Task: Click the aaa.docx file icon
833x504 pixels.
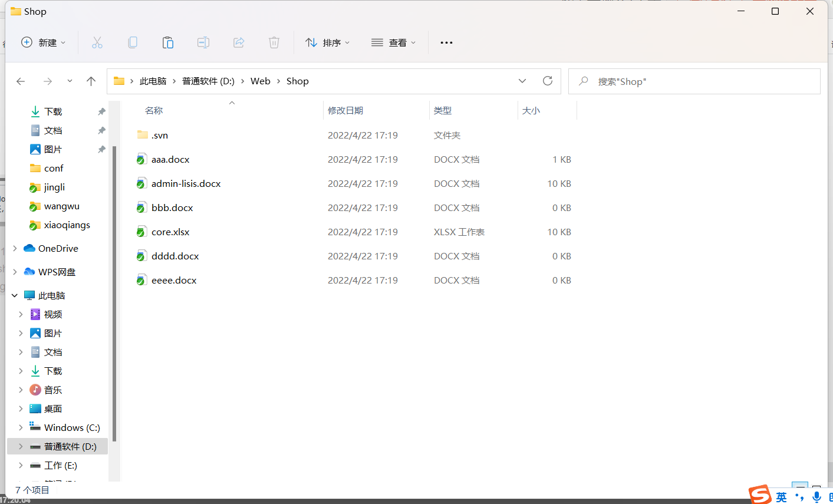Action: [141, 159]
